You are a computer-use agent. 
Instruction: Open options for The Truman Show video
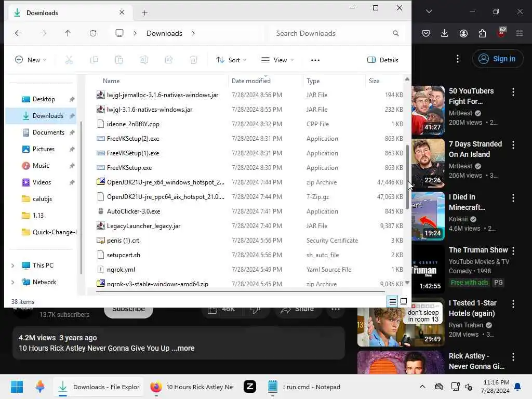tap(513, 251)
